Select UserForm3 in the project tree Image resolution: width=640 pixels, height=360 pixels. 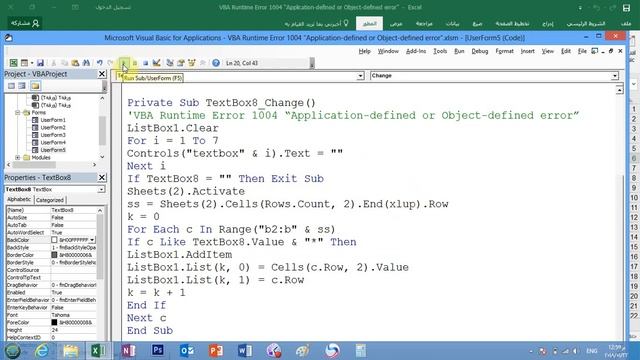pyautogui.click(x=53, y=135)
